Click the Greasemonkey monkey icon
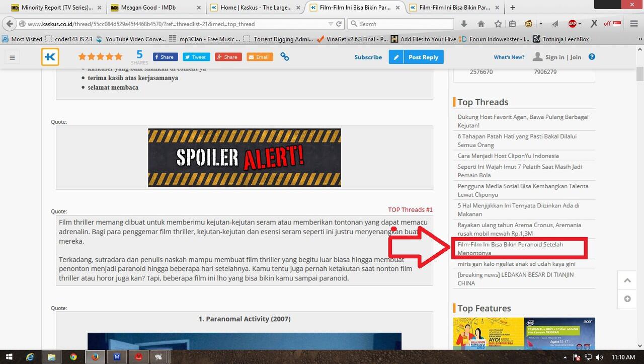 click(529, 24)
